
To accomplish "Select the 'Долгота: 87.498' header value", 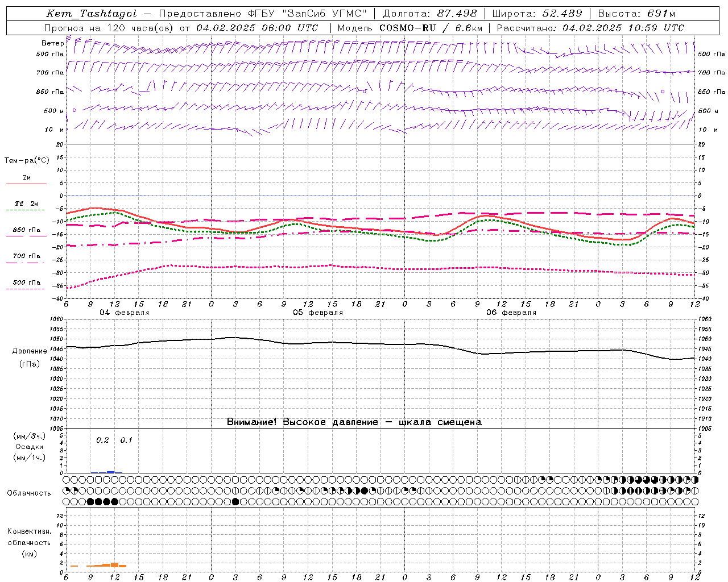I will (431, 14).
